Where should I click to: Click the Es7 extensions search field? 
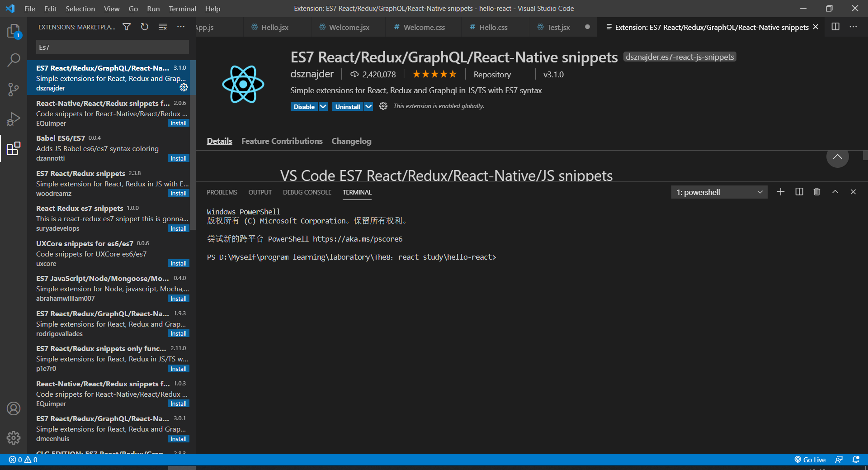[x=112, y=47]
